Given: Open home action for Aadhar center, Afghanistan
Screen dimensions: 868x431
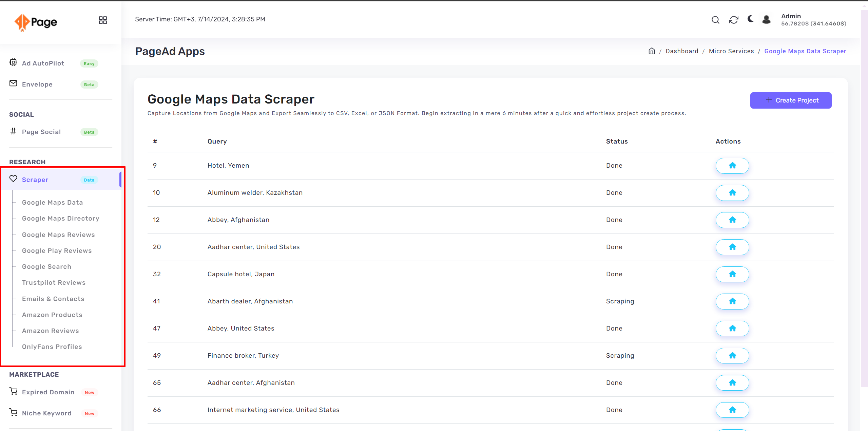Looking at the screenshot, I should point(732,383).
